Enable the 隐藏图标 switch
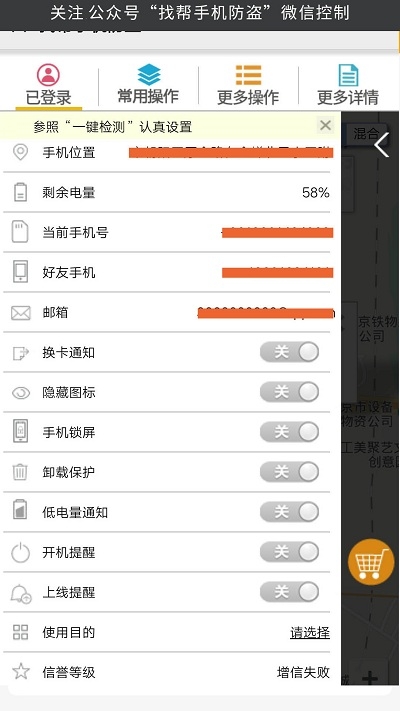Viewport: 400px width, 711px height. (x=289, y=392)
